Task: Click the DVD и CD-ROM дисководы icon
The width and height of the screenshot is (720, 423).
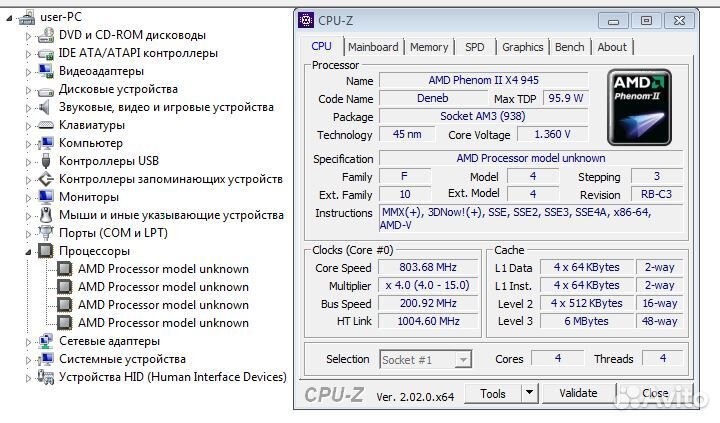Action: 45,35
